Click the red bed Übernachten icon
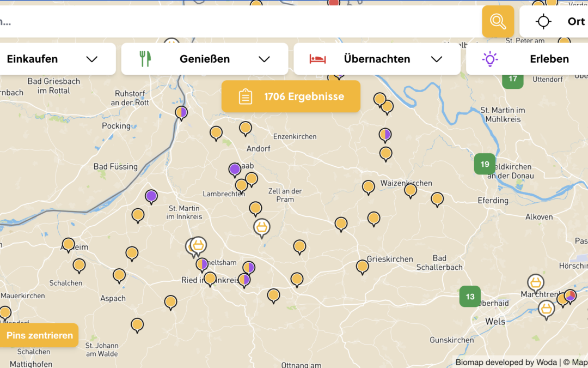 pyautogui.click(x=317, y=59)
